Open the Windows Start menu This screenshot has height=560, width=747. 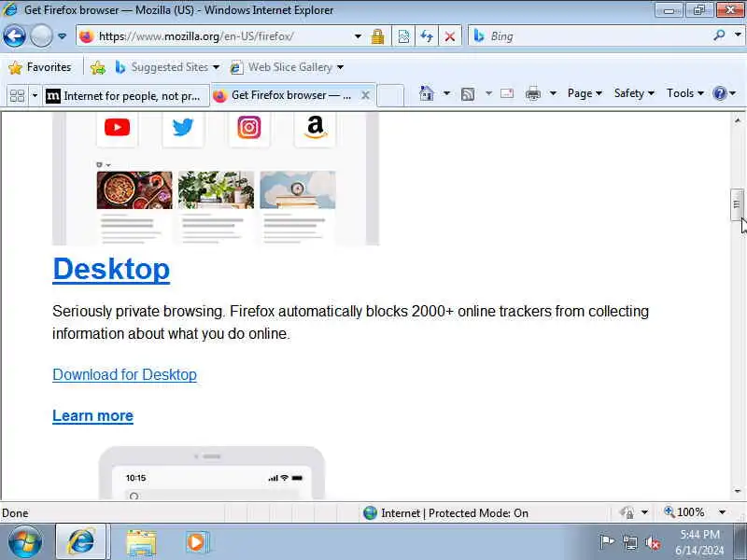[25, 542]
